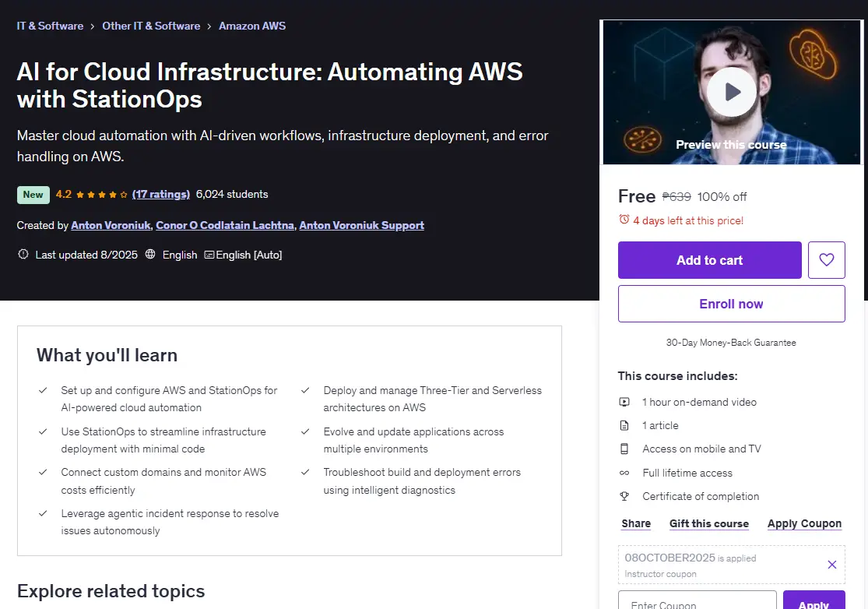Click the star rating icons
The height and width of the screenshot is (609, 868).
coord(102,195)
